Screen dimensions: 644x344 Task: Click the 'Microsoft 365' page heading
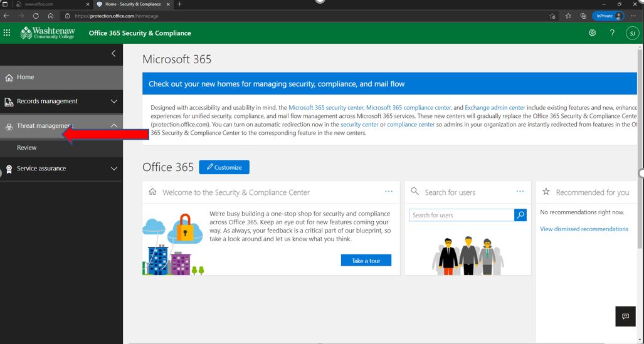[x=177, y=59]
